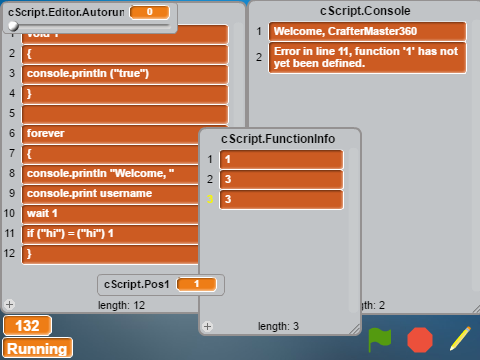Select highlighted FunctionInfo item 3
Image resolution: width=480 pixels, height=360 pixels.
tap(281, 199)
